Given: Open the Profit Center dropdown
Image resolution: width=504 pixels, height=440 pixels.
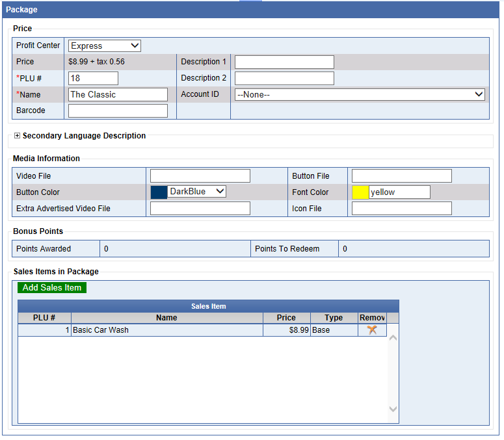Looking at the screenshot, I should tap(104, 45).
